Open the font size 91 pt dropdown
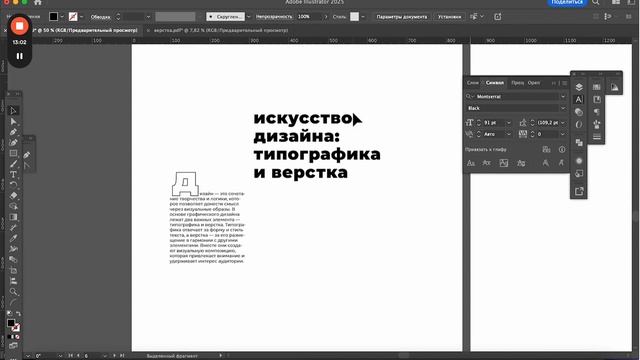The image size is (640, 360). coord(509,122)
